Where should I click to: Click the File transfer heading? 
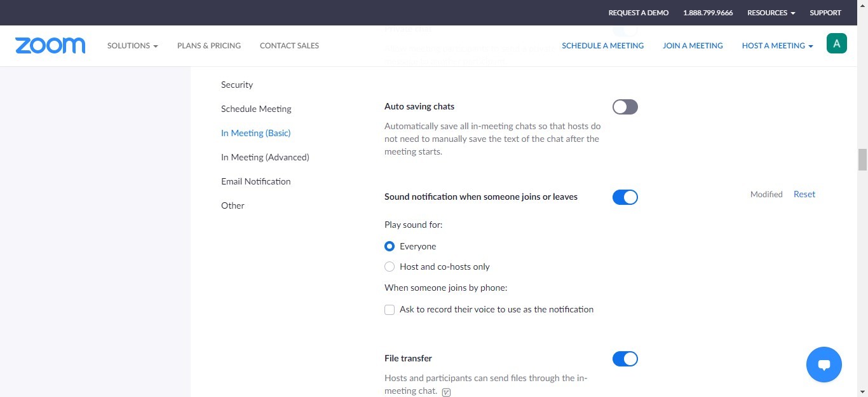tap(408, 358)
